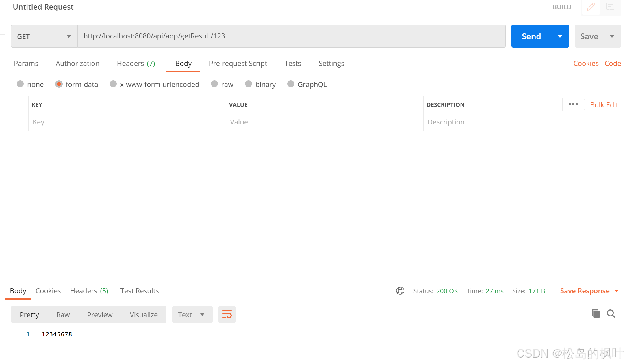This screenshot has height=364, width=625.
Task: Click the request URL input field
Action: point(291,36)
